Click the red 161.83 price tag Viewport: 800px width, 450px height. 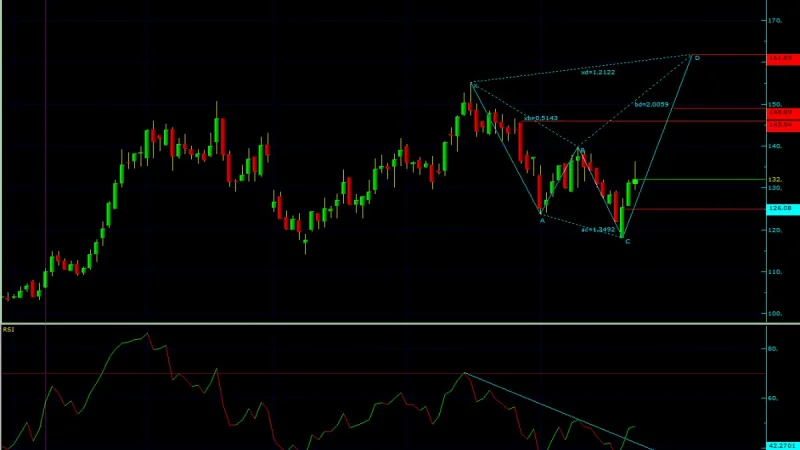(x=783, y=59)
